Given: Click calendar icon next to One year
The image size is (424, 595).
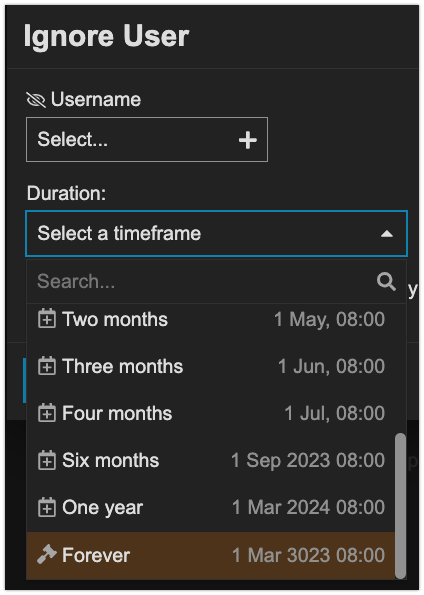Looking at the screenshot, I should point(47,507).
